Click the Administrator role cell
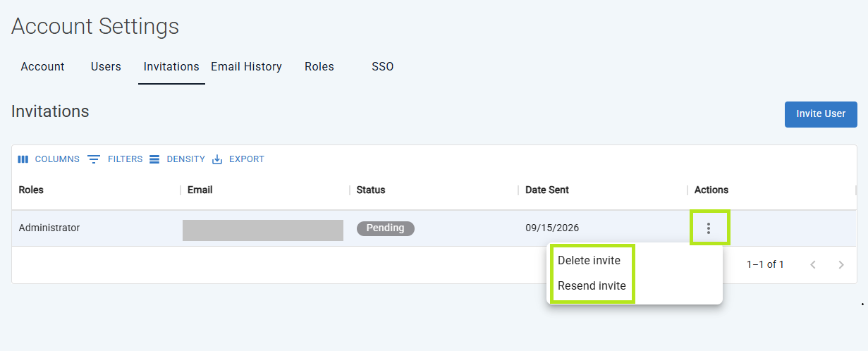This screenshot has height=351, width=868. 49,228
